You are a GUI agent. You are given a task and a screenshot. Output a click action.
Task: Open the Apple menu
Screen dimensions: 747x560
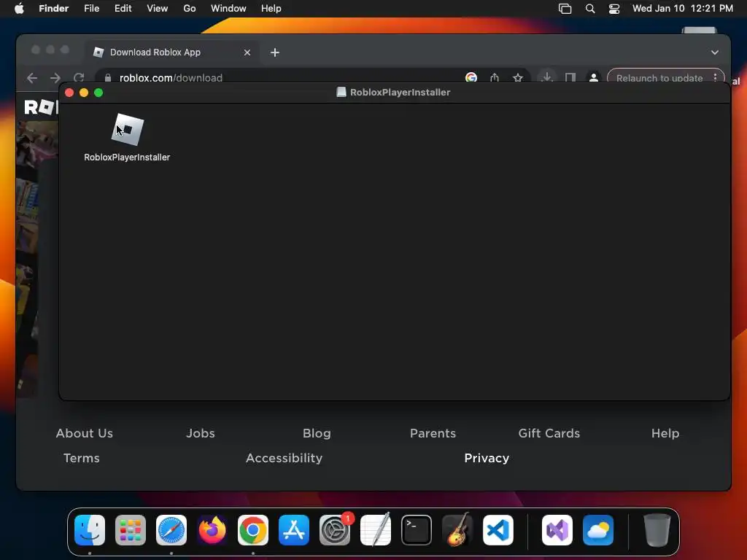click(19, 9)
